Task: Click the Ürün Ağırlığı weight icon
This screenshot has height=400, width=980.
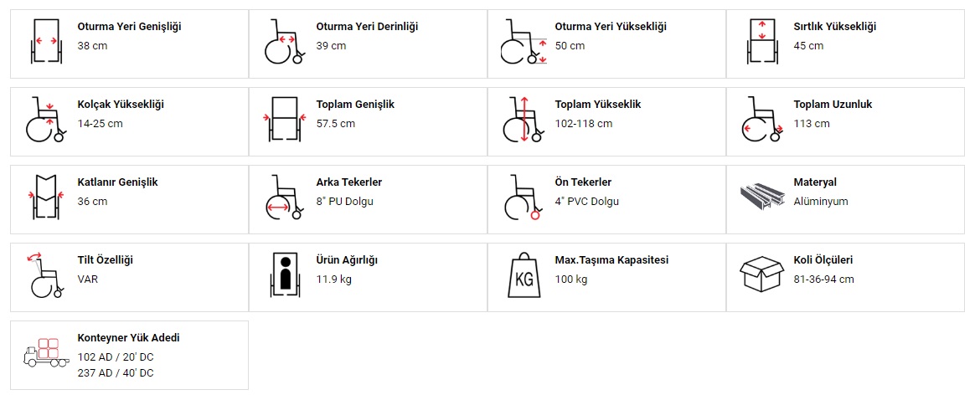Action: pyautogui.click(x=285, y=274)
